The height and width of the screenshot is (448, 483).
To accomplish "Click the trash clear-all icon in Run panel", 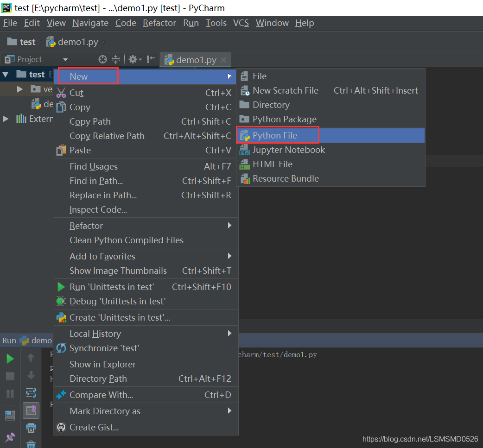I will pyautogui.click(x=31, y=444).
